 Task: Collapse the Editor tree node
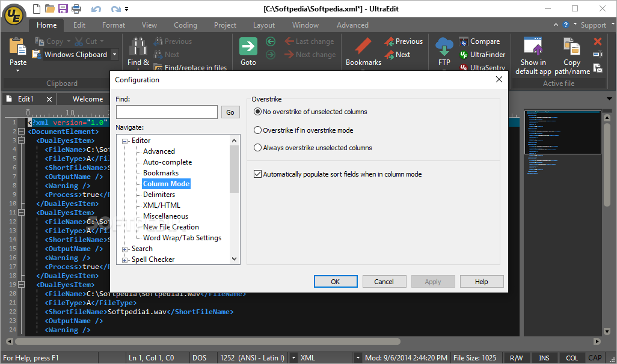click(x=124, y=141)
